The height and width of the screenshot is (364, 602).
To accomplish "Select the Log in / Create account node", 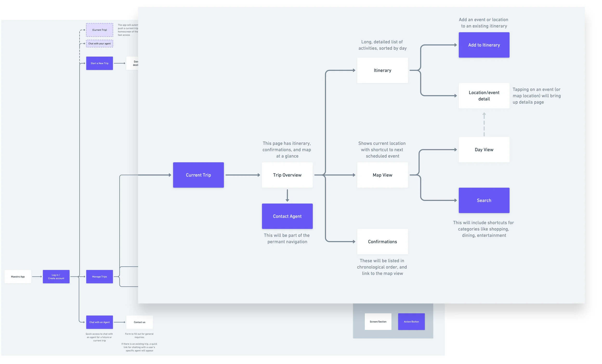I will coord(56,277).
